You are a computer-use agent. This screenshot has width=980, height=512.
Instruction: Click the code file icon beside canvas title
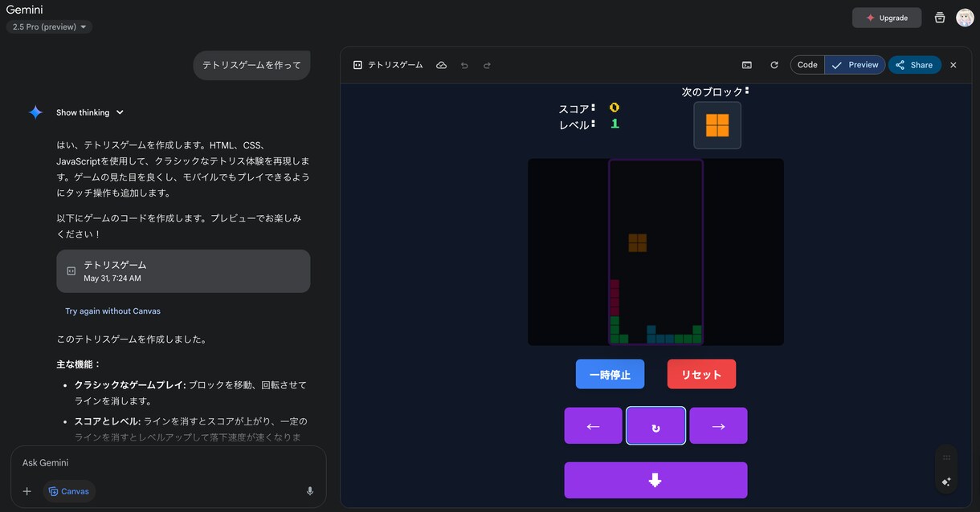pyautogui.click(x=357, y=65)
